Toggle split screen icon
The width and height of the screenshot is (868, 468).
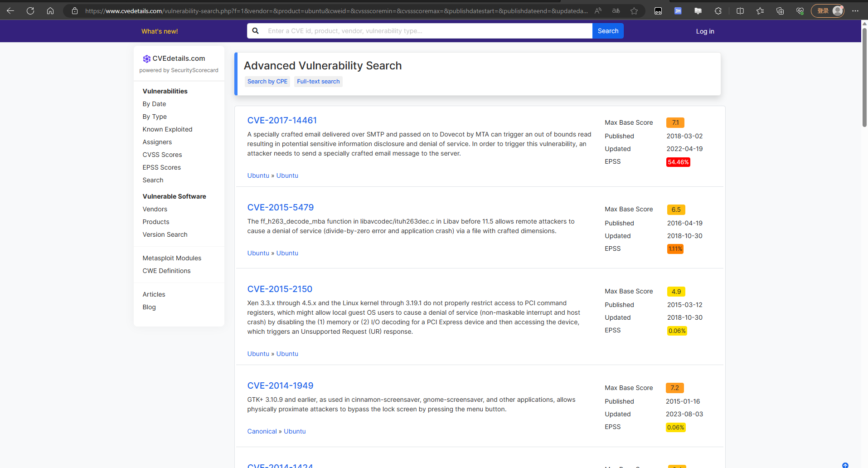[x=740, y=11]
